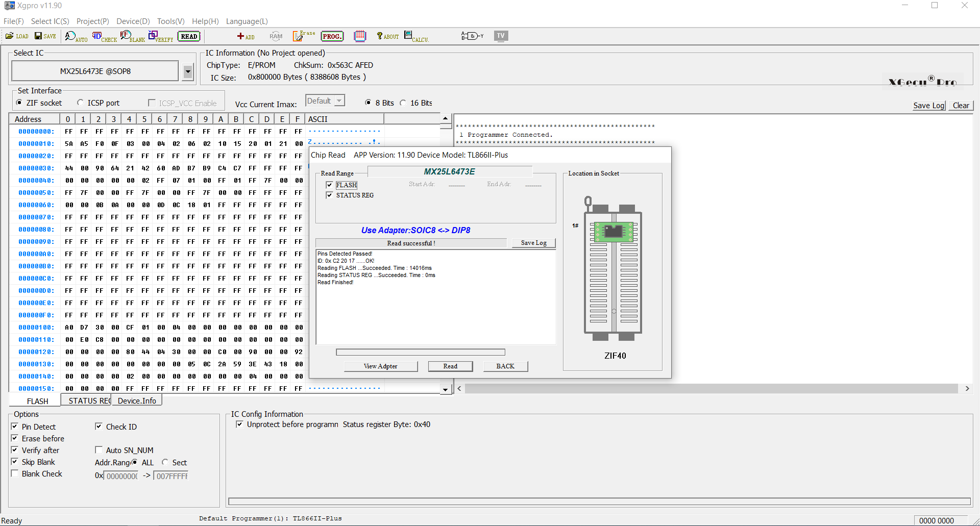Uncheck STATUS REG in Read Range
Image resolution: width=980 pixels, height=526 pixels.
(x=329, y=195)
